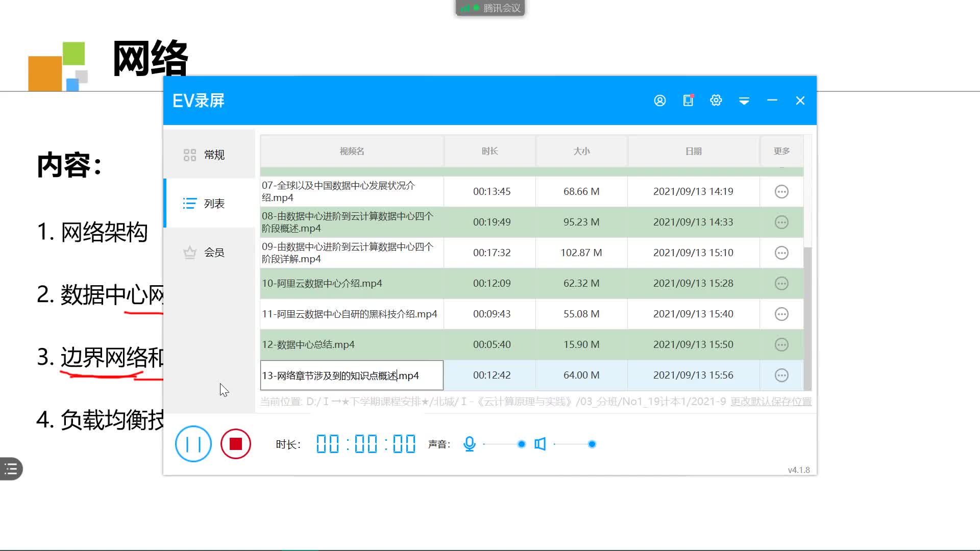Select row 11-阿里云数据中心自研的黑科技介绍.mp4

click(532, 314)
